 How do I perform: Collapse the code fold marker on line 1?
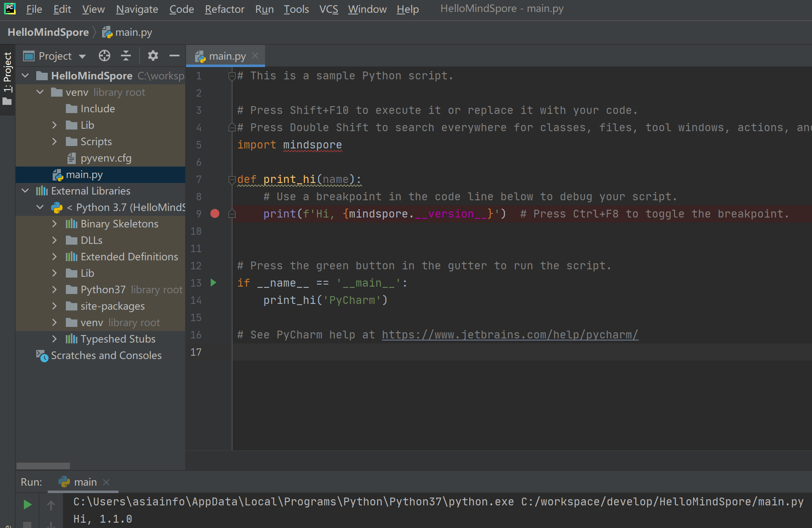232,76
